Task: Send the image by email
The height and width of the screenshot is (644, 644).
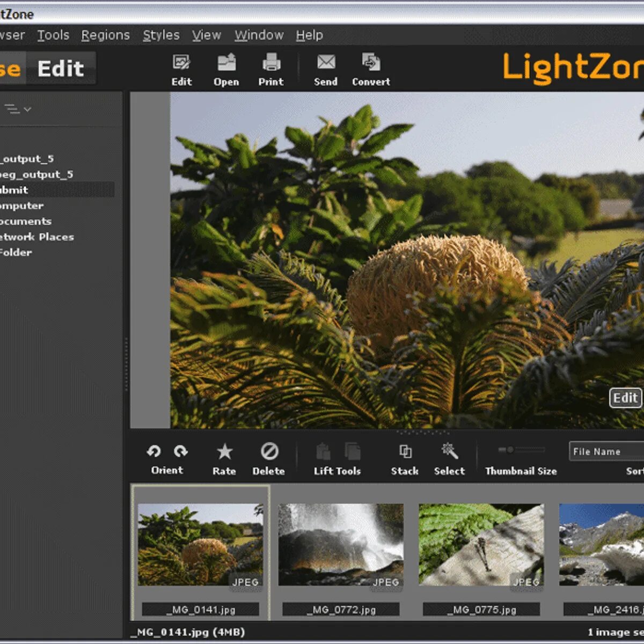Action: [326, 70]
